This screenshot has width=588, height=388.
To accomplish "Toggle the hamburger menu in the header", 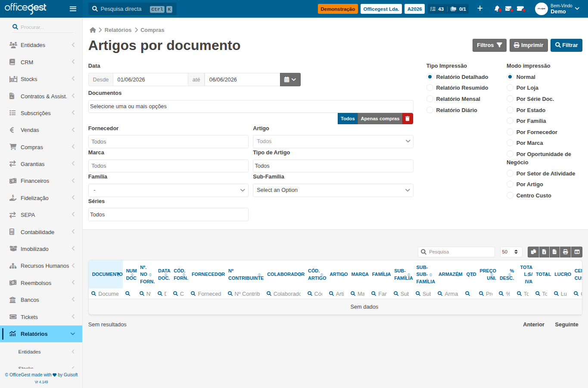I will (x=73, y=9).
